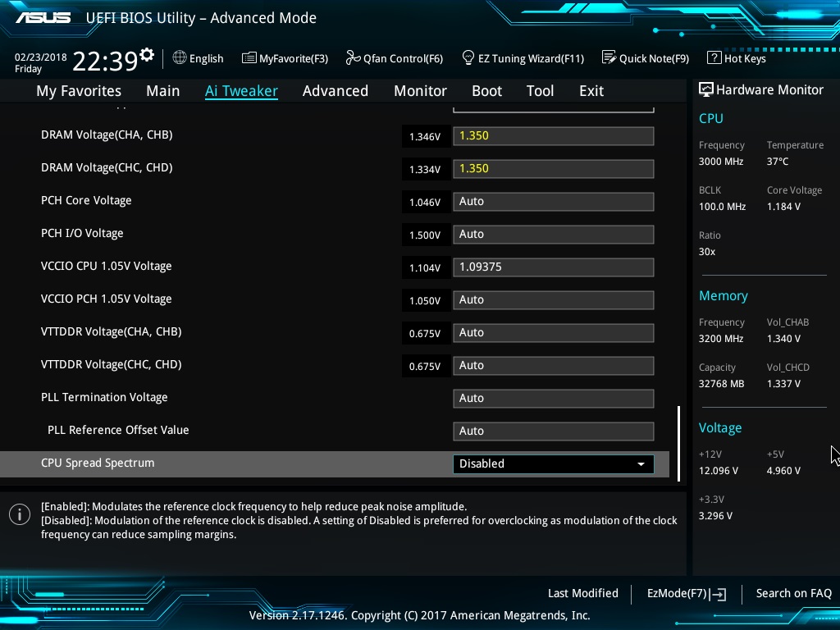Click the 37°C temperature value
Viewport: 840px width, 630px height.
pyautogui.click(x=778, y=162)
